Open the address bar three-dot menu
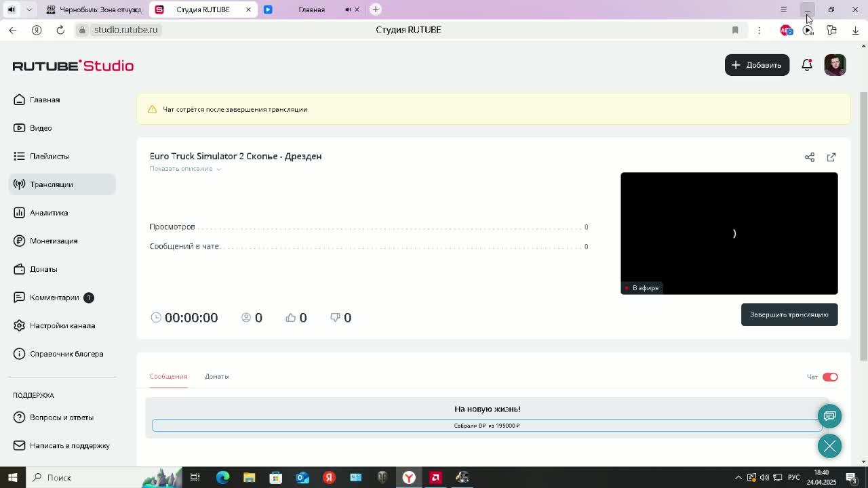The width and height of the screenshot is (868, 488). (759, 30)
